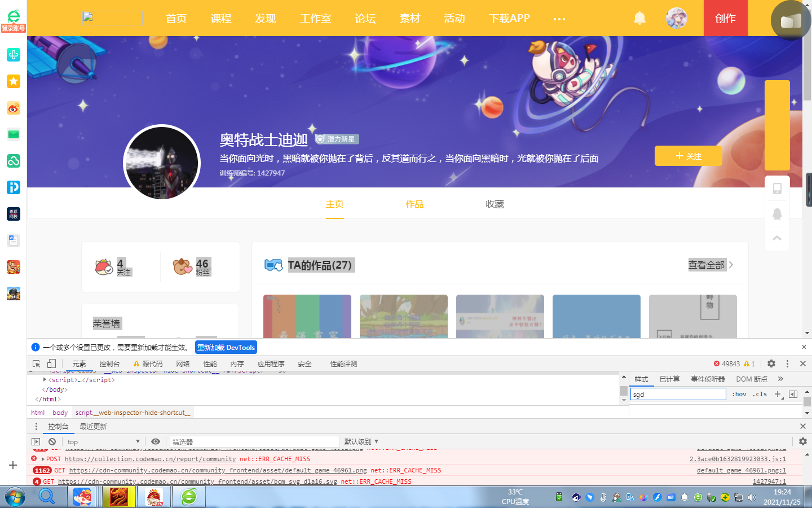This screenshot has height=508, width=812.
Task: Open the default_game_46961.png source link
Action: pos(741,470)
